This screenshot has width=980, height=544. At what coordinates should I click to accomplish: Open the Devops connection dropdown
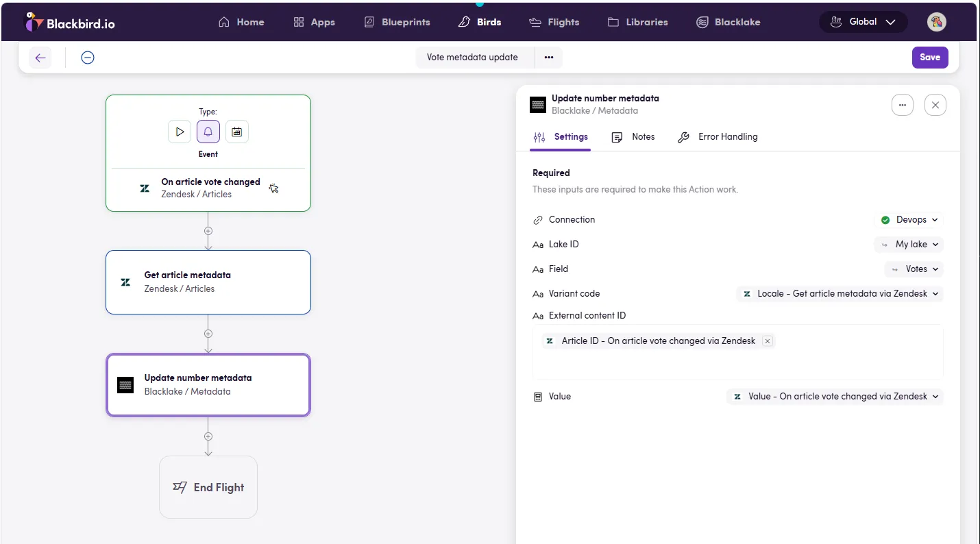coord(909,220)
